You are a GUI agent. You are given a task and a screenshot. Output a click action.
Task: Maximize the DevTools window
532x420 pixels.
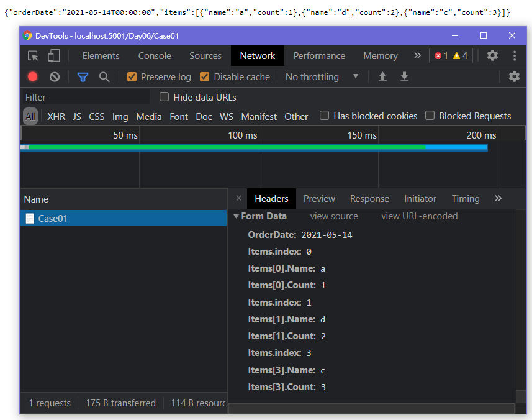coord(484,35)
